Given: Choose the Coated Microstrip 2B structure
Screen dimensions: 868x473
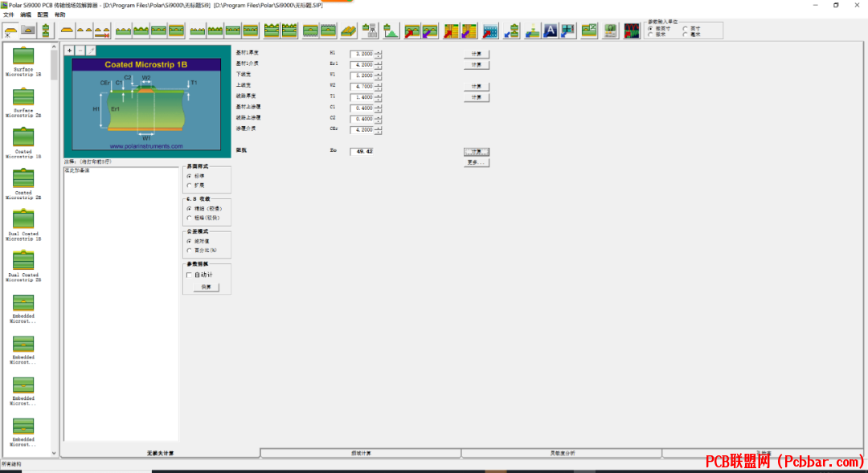Looking at the screenshot, I should coord(23,184).
